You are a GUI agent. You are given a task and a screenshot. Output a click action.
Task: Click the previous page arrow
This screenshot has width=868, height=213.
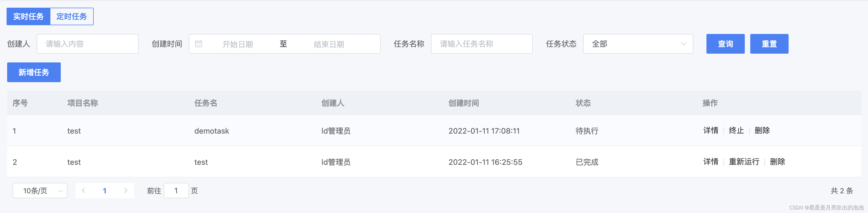(84, 191)
